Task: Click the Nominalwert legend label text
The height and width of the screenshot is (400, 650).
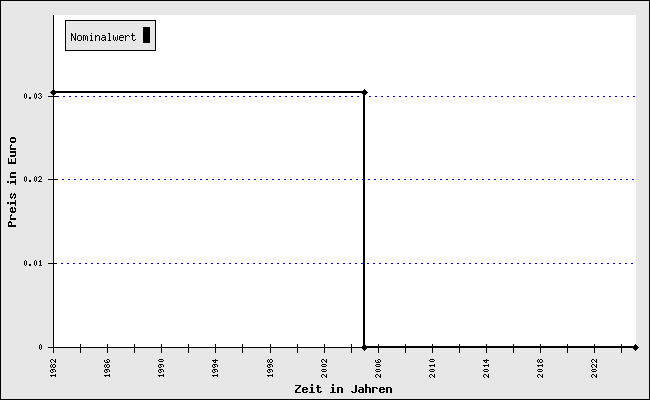Action: point(103,37)
